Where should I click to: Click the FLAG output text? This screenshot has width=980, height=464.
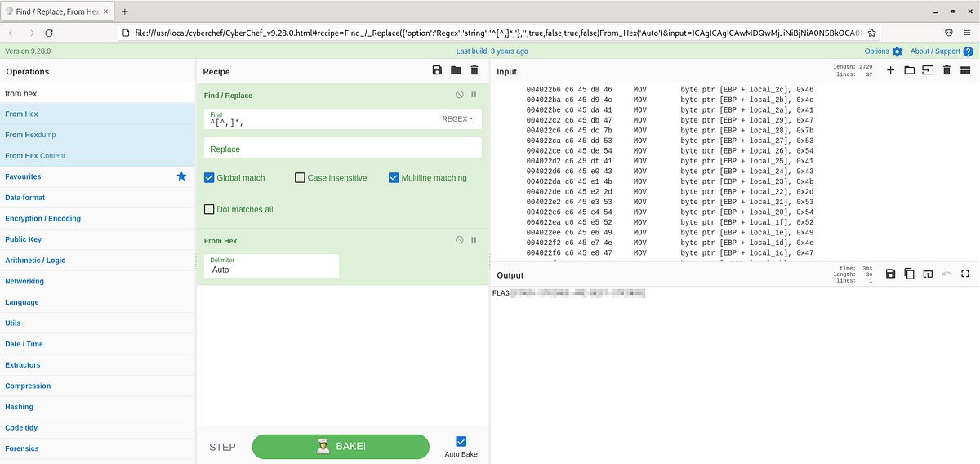click(x=501, y=292)
